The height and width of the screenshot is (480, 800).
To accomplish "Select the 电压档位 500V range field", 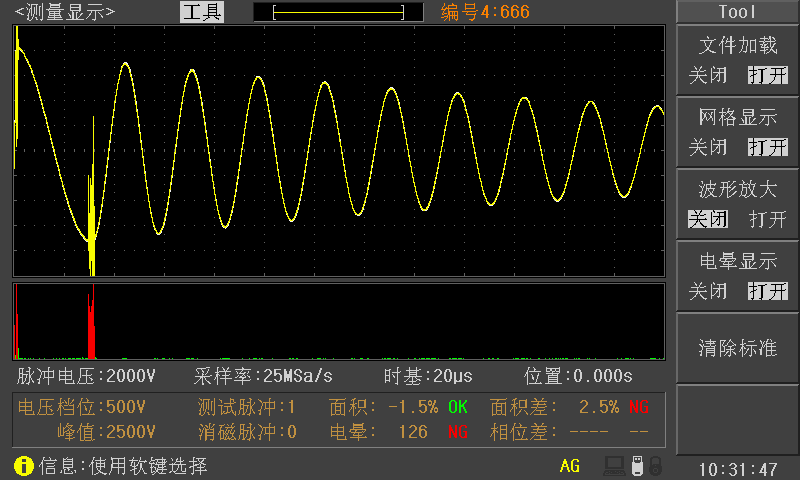I will pos(84,407).
